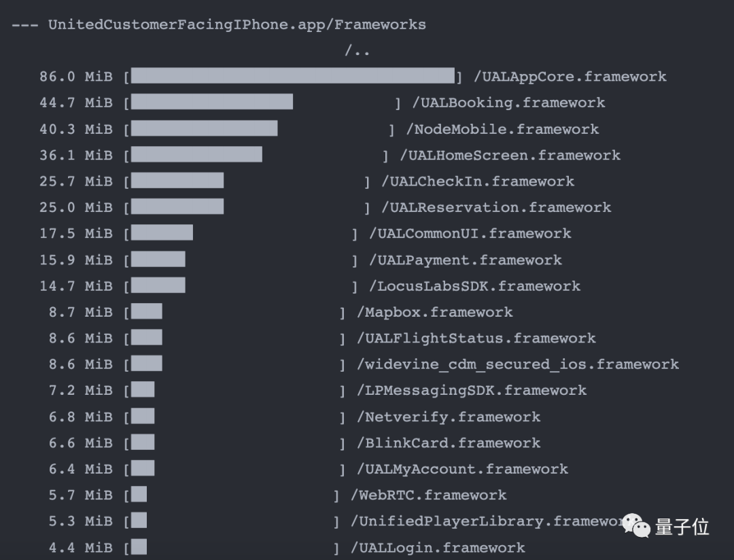734x560 pixels.
Task: Click the widevine_cdm_secured_ios.framework row
Action: [518, 365]
